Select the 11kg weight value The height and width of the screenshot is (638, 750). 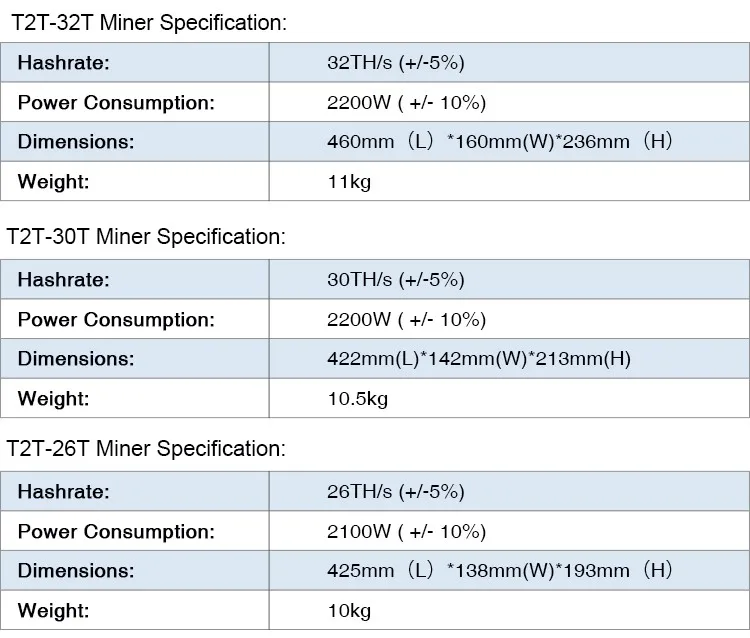(349, 181)
